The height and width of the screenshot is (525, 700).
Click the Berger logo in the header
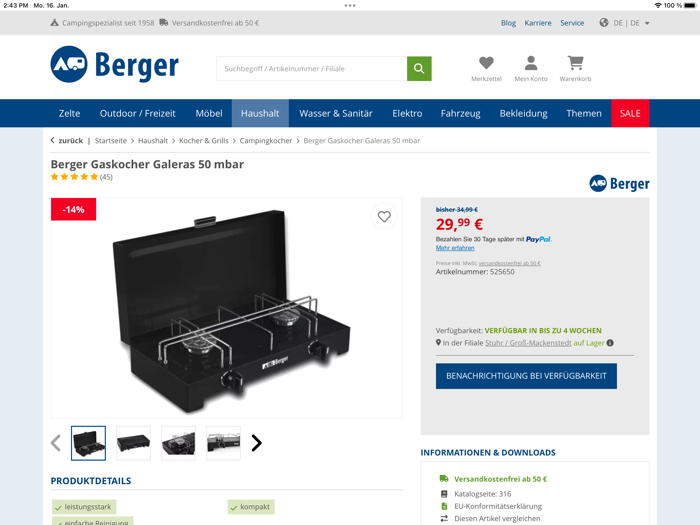pos(115,65)
